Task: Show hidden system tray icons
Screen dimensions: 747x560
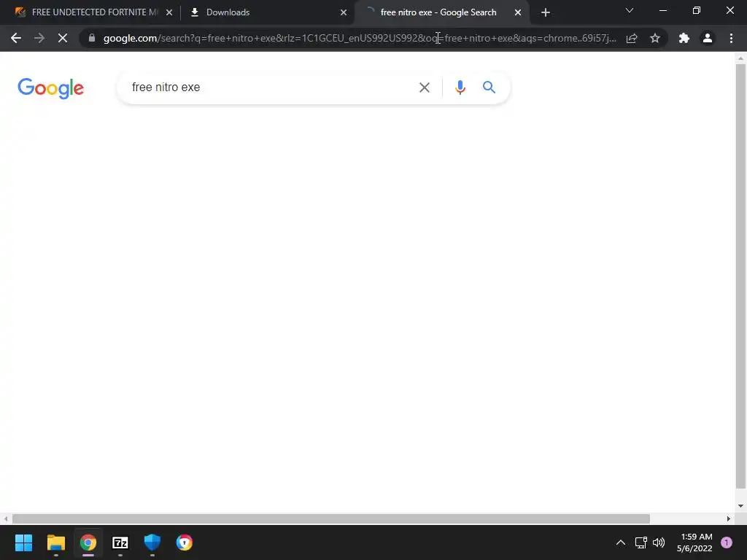Action: tap(620, 542)
